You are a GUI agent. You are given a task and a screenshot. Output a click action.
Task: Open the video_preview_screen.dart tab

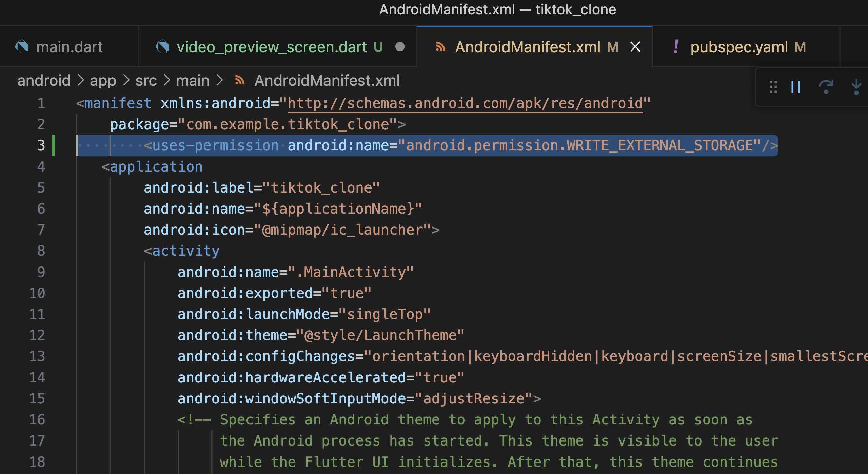(x=271, y=47)
